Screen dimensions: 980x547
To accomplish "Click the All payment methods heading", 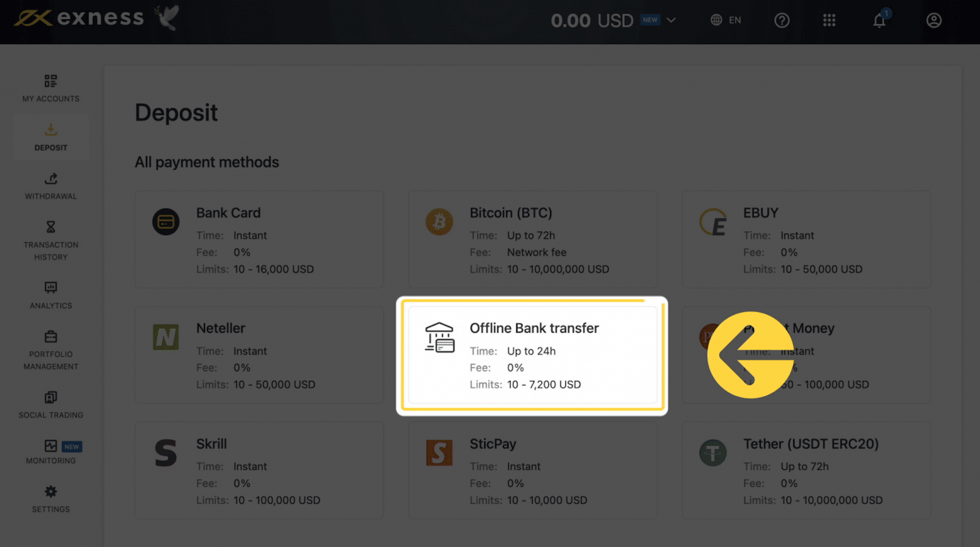I will point(207,162).
